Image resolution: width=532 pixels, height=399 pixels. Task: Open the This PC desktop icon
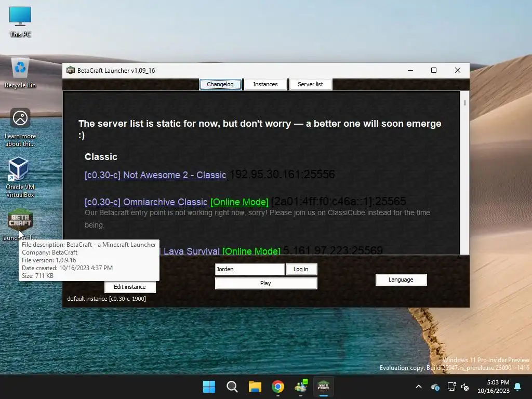20,21
